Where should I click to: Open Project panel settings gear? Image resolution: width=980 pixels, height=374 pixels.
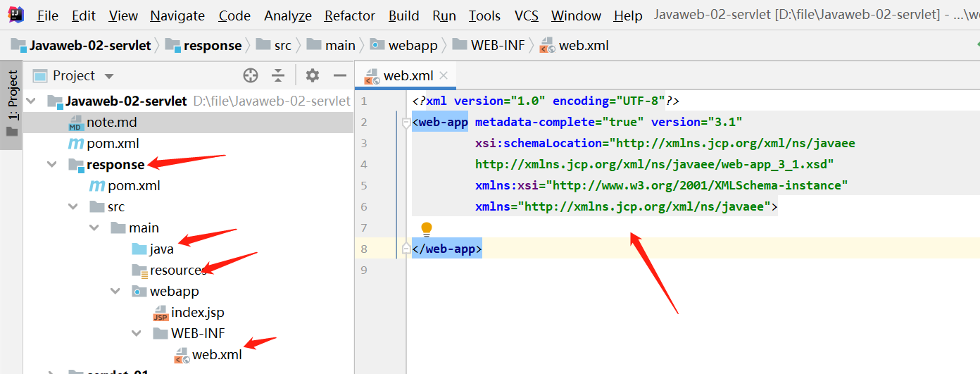tap(313, 75)
